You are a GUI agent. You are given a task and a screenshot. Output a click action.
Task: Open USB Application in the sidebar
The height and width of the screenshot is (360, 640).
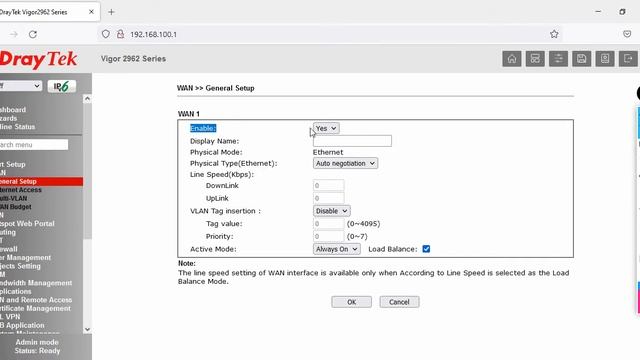coord(22,325)
